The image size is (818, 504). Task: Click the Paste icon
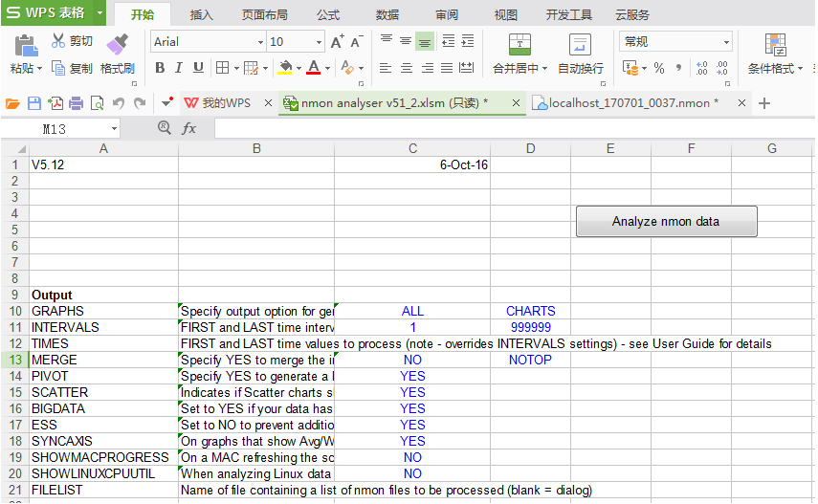25,46
